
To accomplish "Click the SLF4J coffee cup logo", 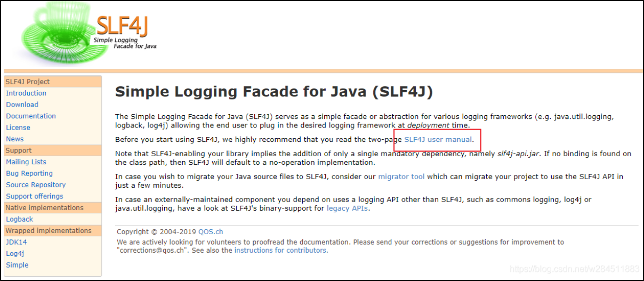I will click(x=88, y=32).
